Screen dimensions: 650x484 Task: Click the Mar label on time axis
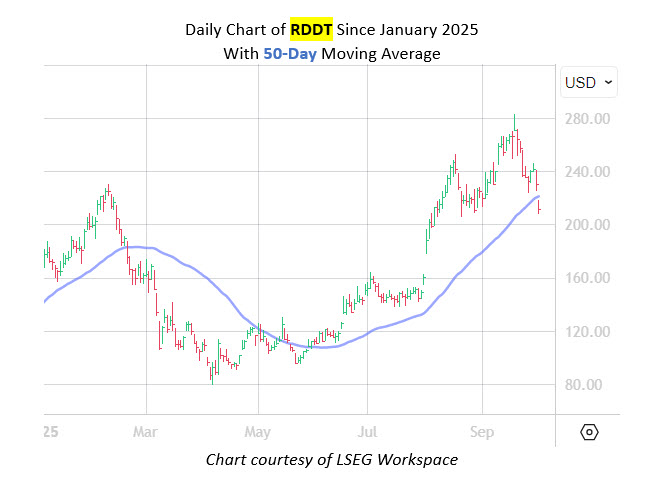coord(146,432)
